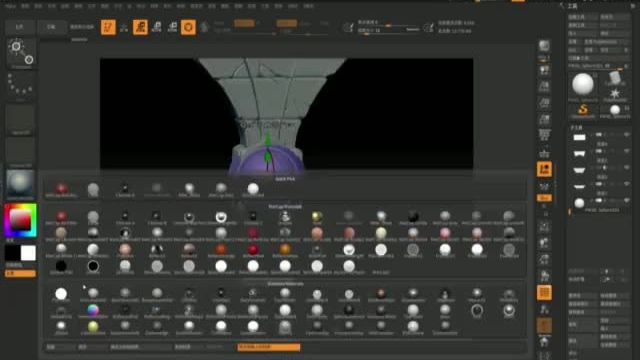Pick the PolyMesh3D star tool icon
Screen dimensions: 640x360
[615, 94]
